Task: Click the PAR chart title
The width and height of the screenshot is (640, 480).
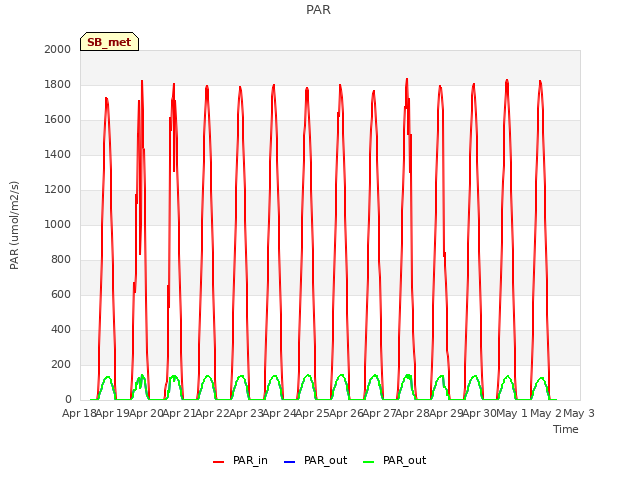Action: pos(318,9)
